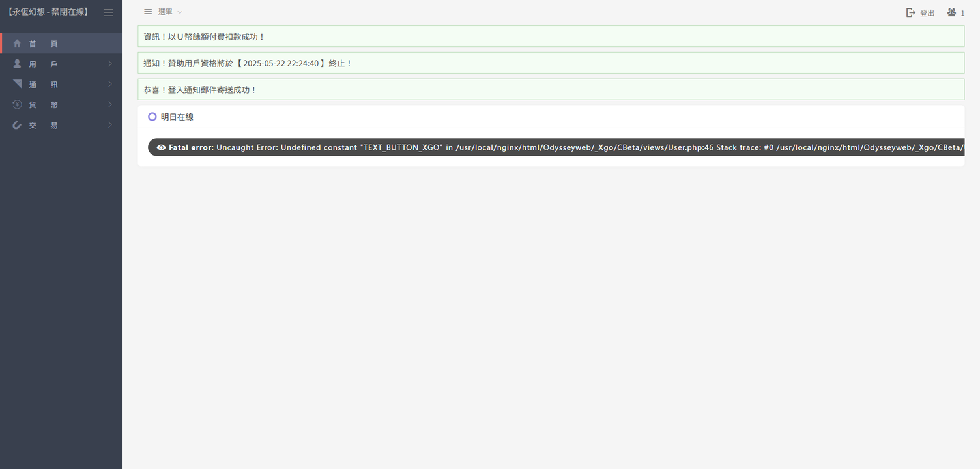Screen dimensions: 980x469
Task: Click the purple circle beside 明日在線
Action: (152, 117)
